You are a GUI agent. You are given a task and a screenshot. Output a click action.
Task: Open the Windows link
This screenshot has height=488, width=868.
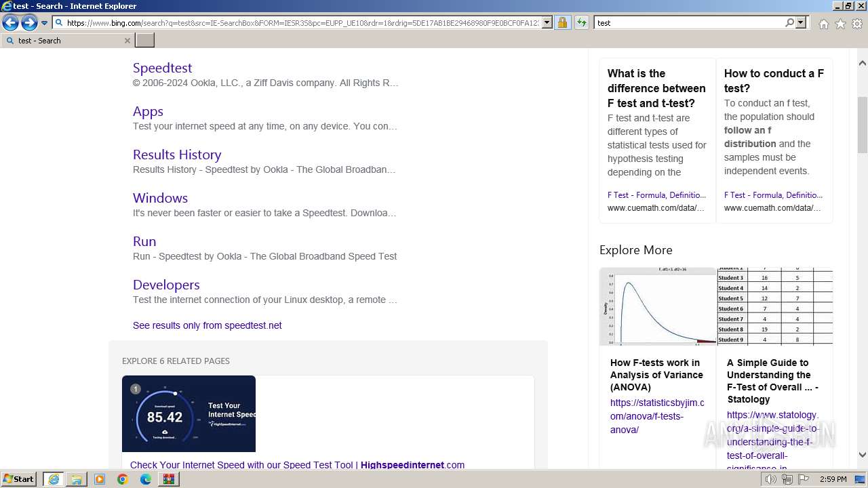(x=160, y=198)
